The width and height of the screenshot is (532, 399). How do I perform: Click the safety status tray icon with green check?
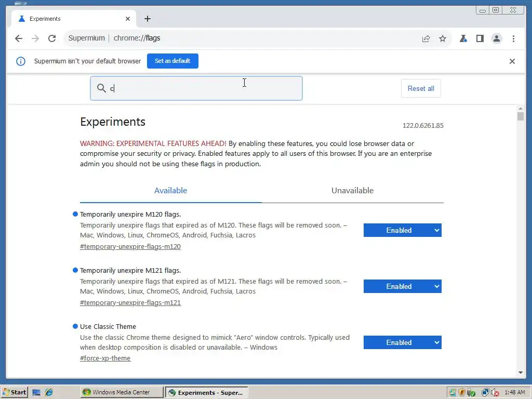click(471, 393)
